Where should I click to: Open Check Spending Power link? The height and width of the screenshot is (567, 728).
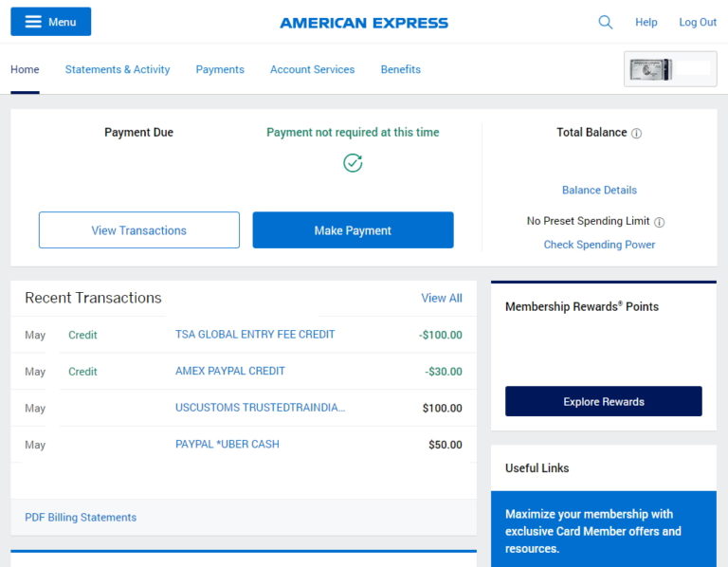pyautogui.click(x=599, y=245)
